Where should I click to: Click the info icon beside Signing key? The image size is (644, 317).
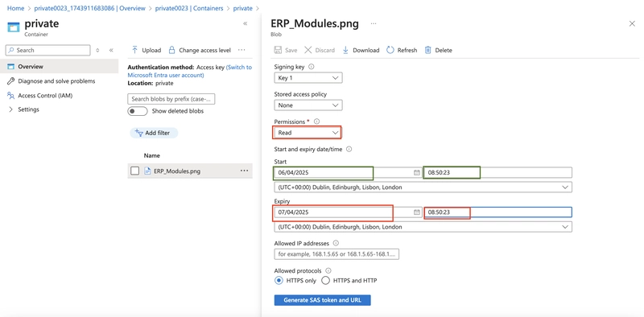click(x=311, y=67)
